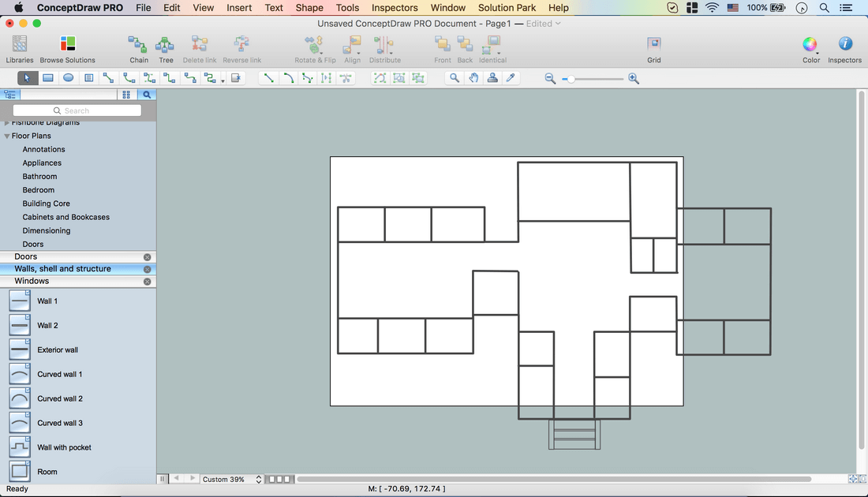Image resolution: width=868 pixels, height=497 pixels.
Task: Click Browse Solutions button
Action: [67, 45]
